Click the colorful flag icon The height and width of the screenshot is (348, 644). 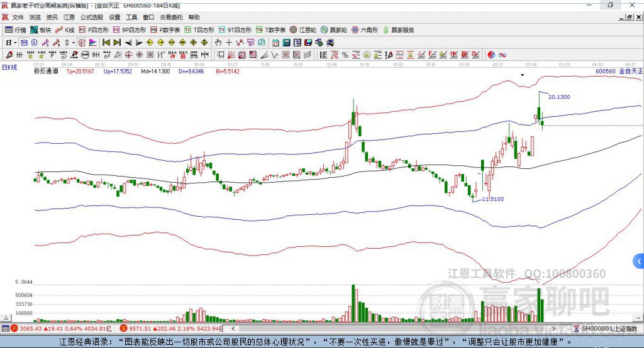(93, 43)
